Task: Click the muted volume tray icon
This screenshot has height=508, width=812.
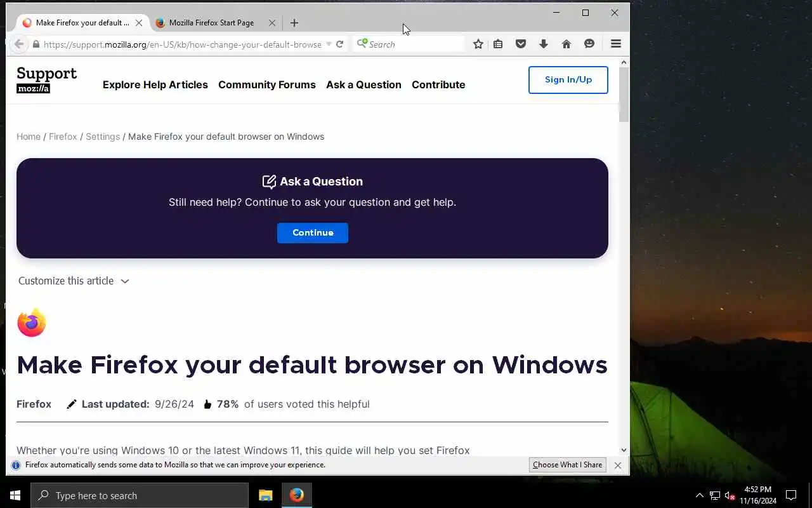Action: (x=730, y=496)
